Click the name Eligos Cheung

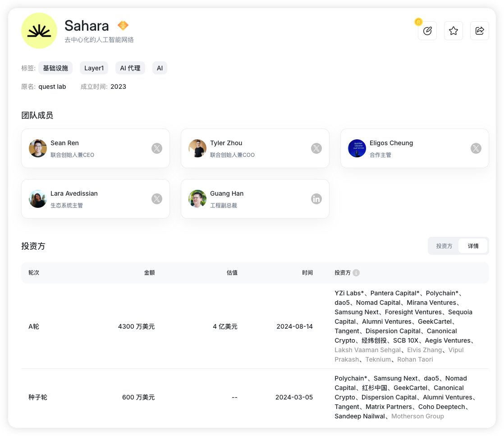click(391, 143)
